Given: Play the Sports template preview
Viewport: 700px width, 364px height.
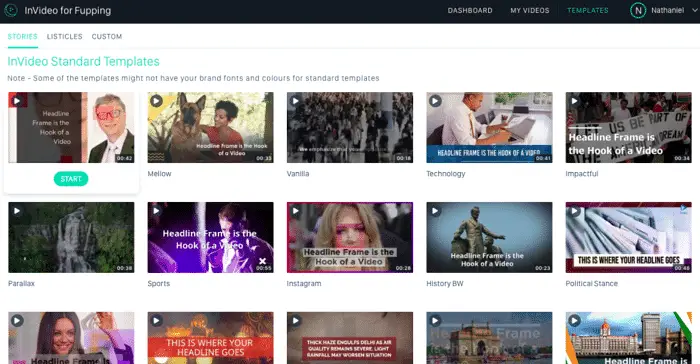Looking at the screenshot, I should [x=156, y=211].
